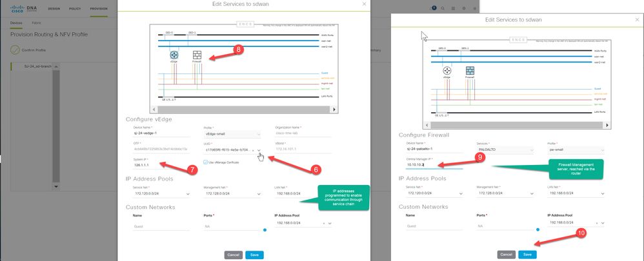Screen dimensions: 644x261
Task: Click the vertical scrollbar in the branch list
Action: (x=56, y=127)
